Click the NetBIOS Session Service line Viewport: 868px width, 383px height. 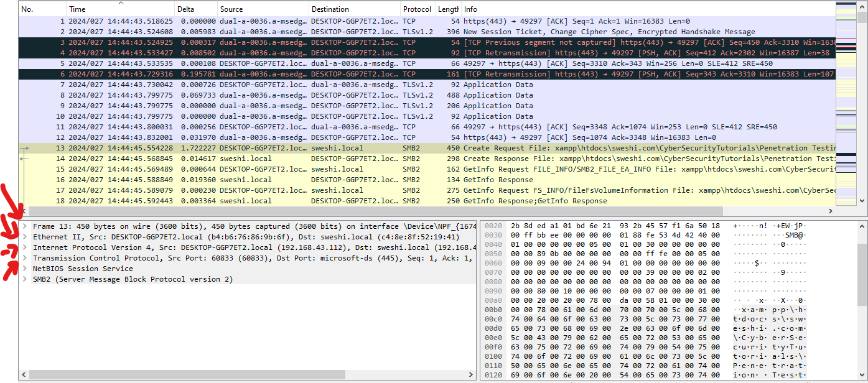(x=83, y=269)
